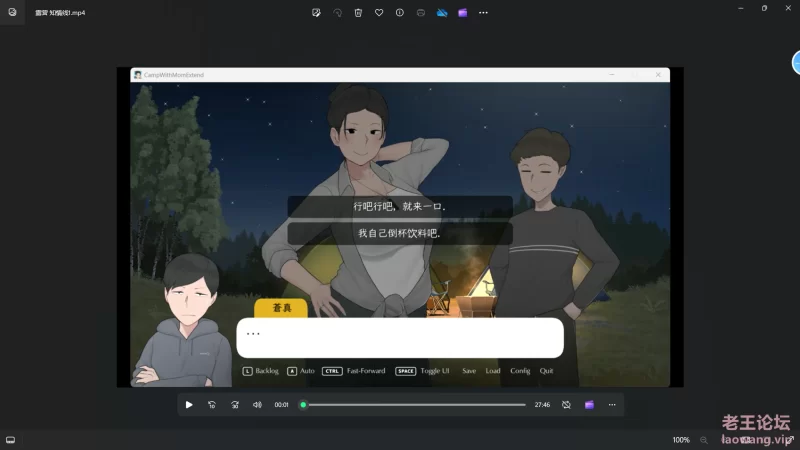The height and width of the screenshot is (450, 800).
Task: Click the yellow speaker name tag
Action: click(281, 308)
